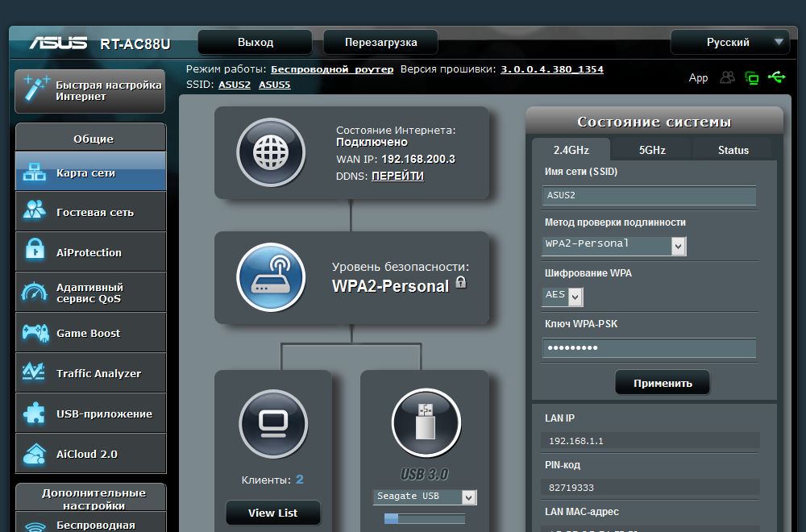Click the Seagate USB usage progress bar
This screenshot has width=806, height=532.
pyautogui.click(x=425, y=518)
